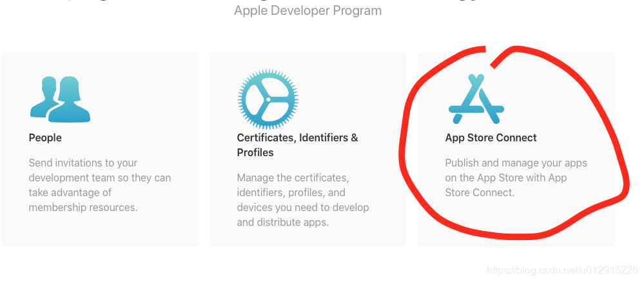Click the People silhouettes icon
Viewport: 644px width, 282px height.
coord(60,99)
